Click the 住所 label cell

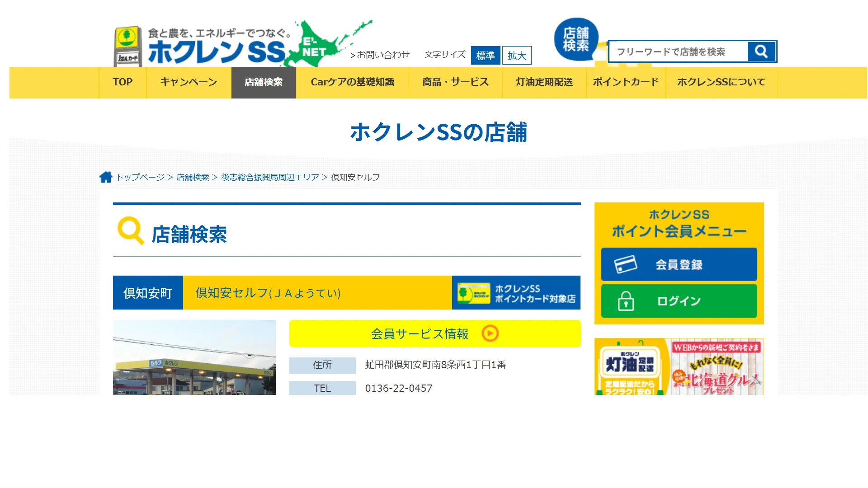coord(322,365)
